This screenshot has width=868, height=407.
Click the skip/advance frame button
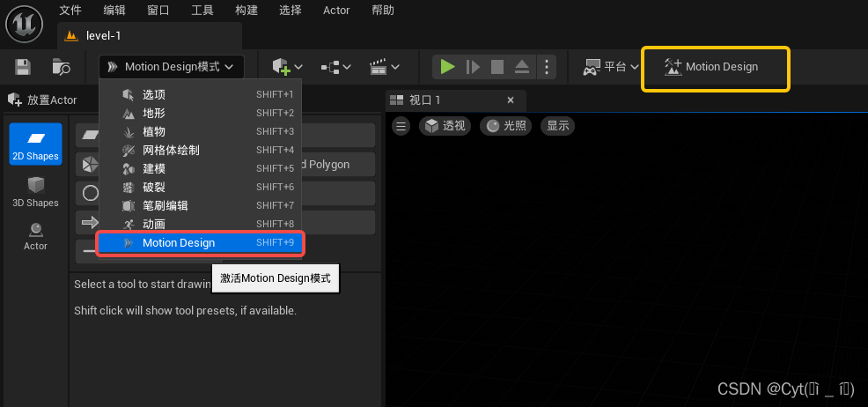(473, 67)
